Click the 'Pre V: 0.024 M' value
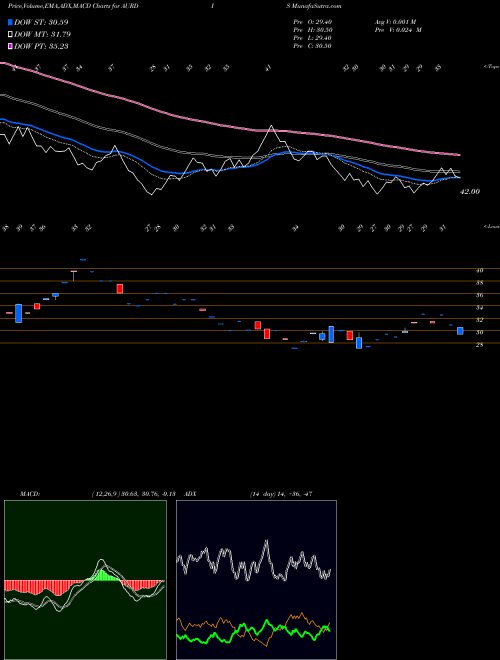The height and width of the screenshot is (660, 500). pyautogui.click(x=398, y=30)
